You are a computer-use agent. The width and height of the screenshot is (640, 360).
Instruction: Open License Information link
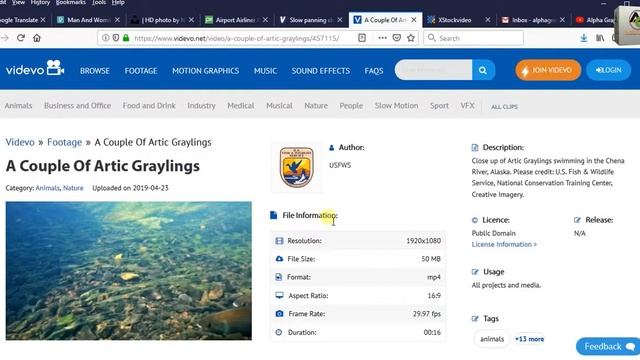pos(504,244)
